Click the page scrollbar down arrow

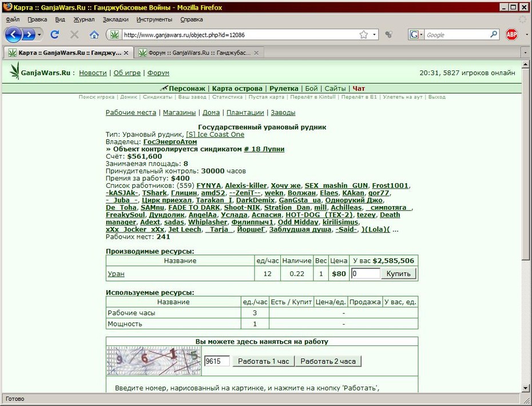pyautogui.click(x=525, y=388)
